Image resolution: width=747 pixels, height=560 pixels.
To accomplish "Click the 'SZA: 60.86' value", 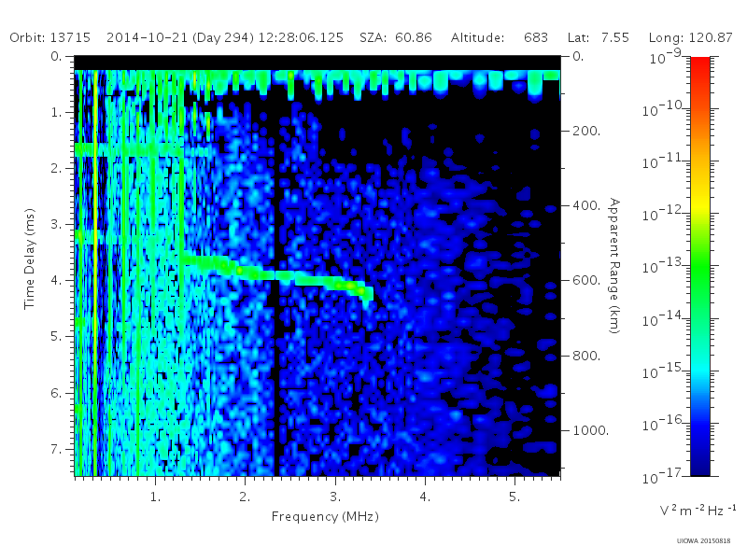I will point(395,37).
